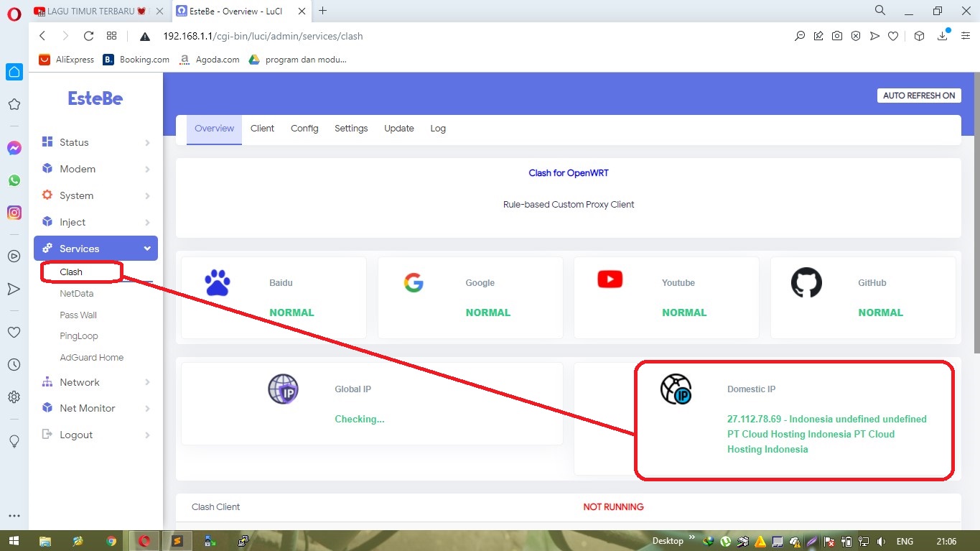
Task: Switch to the Config tab
Action: [x=304, y=129]
